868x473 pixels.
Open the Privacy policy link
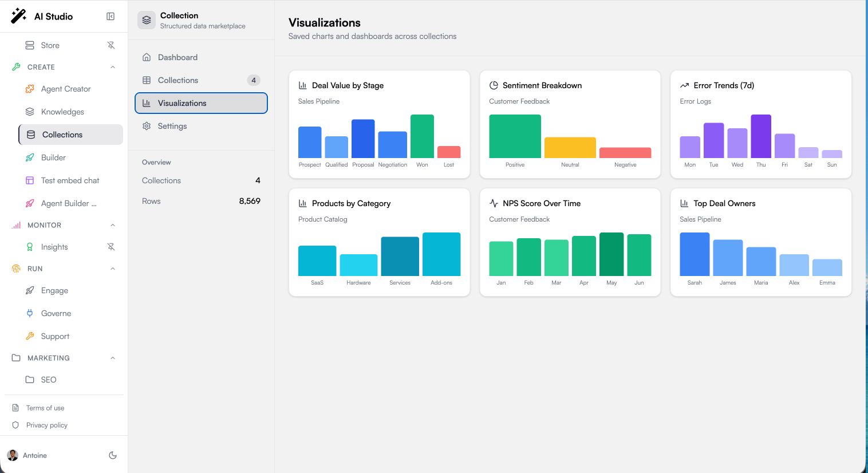(x=47, y=425)
